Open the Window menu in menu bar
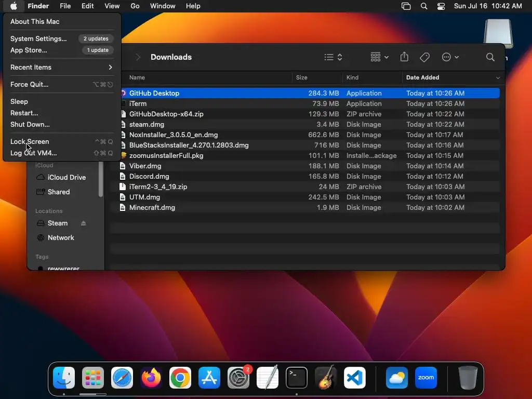The height and width of the screenshot is (399, 532). (x=163, y=6)
